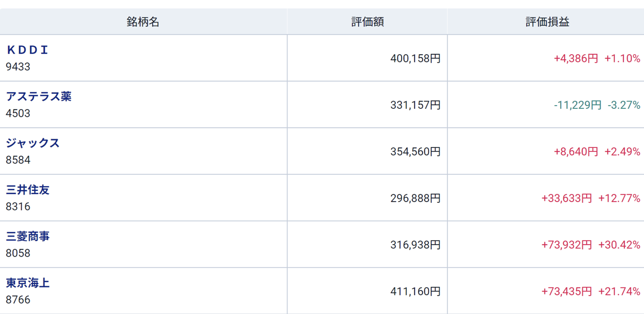The image size is (644, 314).
Task: Open the ジャックス stock link
Action: click(33, 143)
